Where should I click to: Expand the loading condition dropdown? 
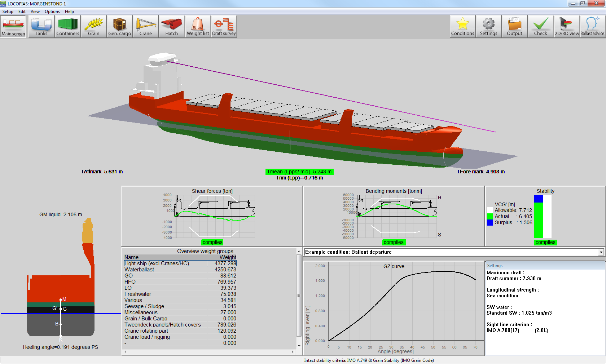point(601,252)
